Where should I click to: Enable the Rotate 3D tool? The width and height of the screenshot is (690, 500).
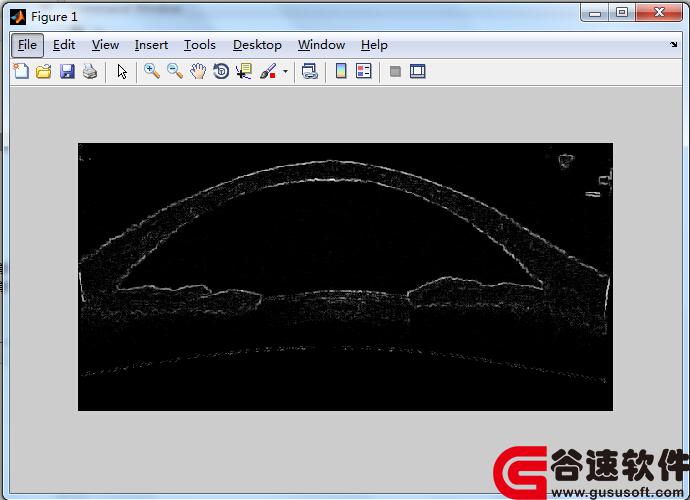[x=221, y=71]
